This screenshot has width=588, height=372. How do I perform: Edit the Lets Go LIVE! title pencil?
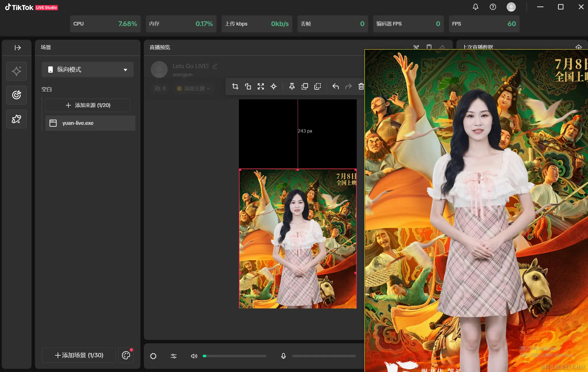215,66
